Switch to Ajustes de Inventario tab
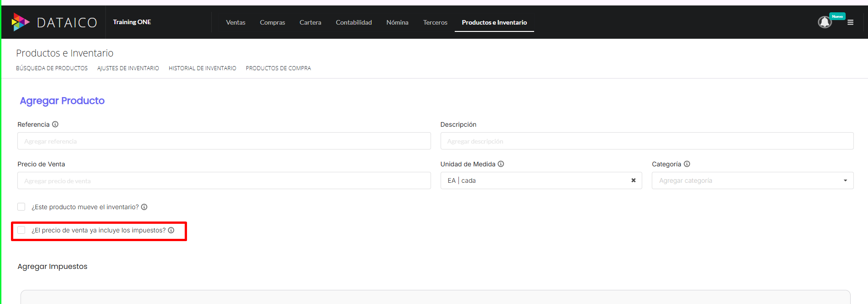This screenshot has width=868, height=304. click(x=128, y=68)
